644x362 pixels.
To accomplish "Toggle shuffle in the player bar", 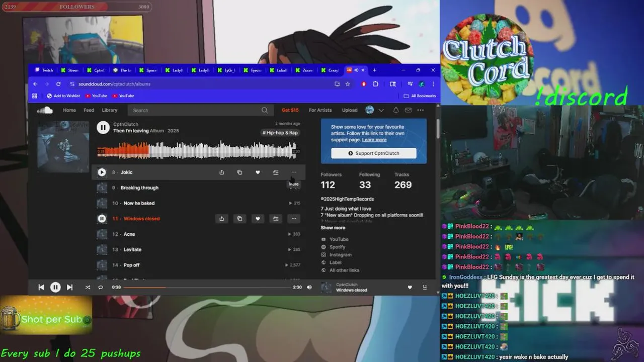I will [x=88, y=287].
